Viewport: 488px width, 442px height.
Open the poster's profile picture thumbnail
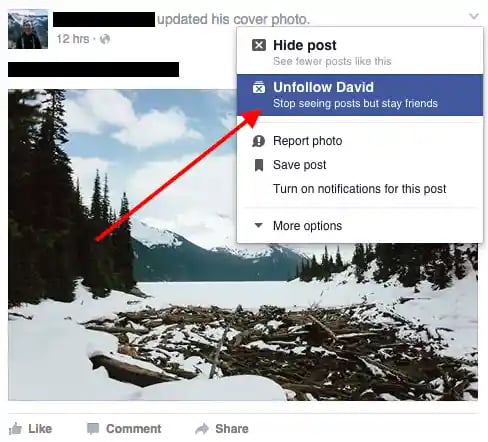[x=28, y=29]
